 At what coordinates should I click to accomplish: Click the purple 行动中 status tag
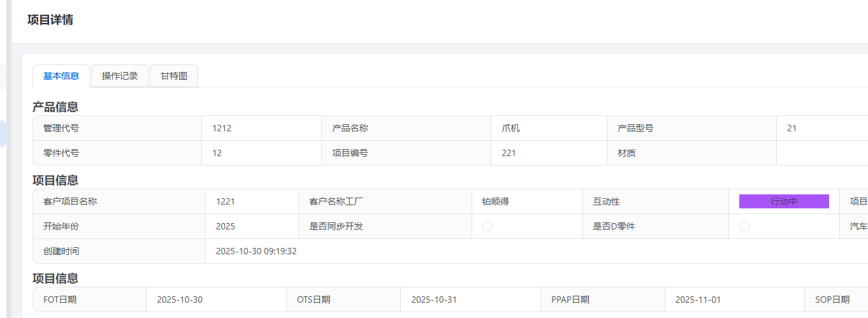coord(784,201)
